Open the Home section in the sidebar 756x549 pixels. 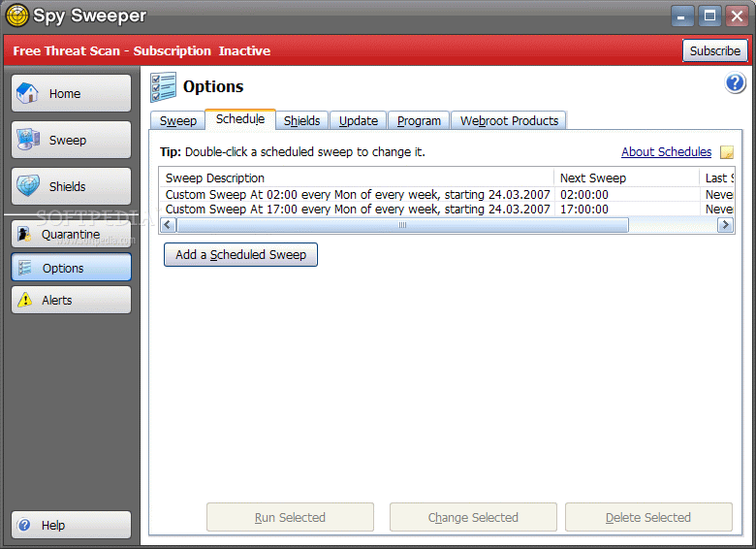click(71, 93)
